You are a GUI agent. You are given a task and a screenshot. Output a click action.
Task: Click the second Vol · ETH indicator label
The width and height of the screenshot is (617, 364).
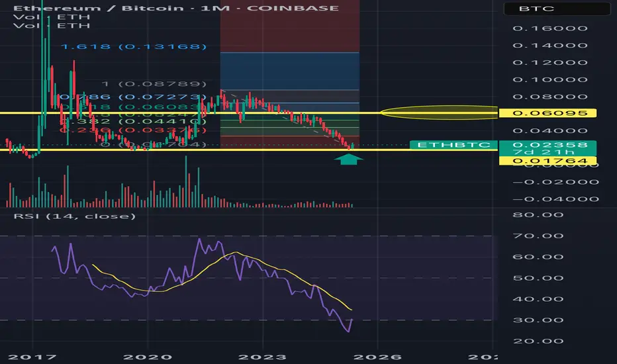pos(52,26)
